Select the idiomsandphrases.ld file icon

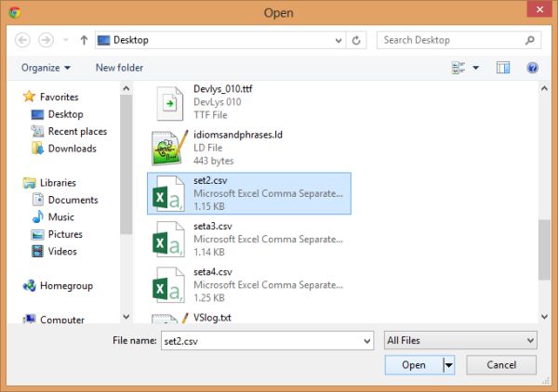(x=168, y=149)
